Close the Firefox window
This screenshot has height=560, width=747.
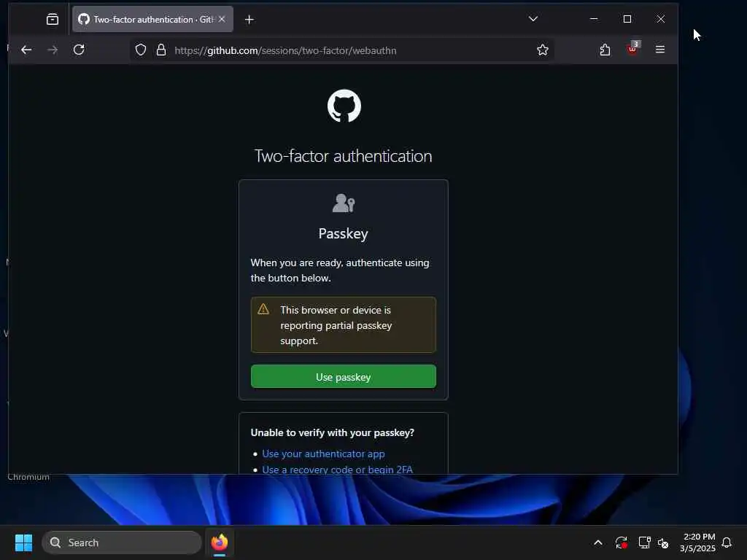tap(661, 19)
